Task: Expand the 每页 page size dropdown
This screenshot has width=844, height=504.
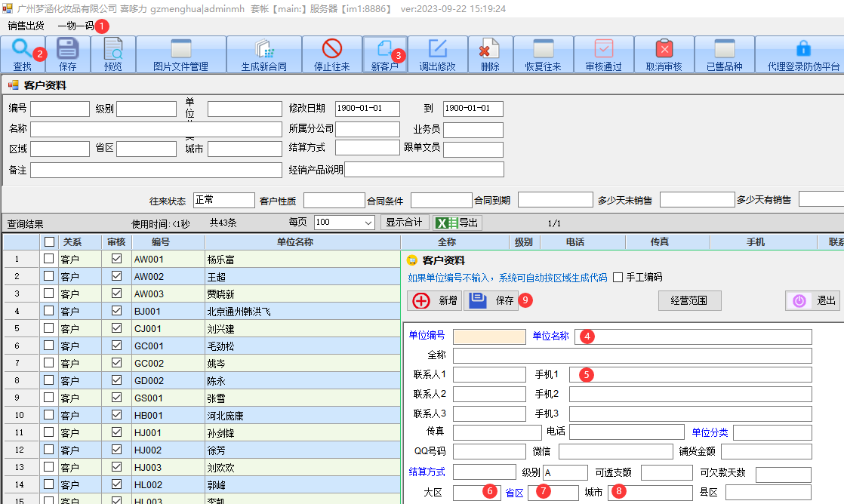Action: coord(368,223)
